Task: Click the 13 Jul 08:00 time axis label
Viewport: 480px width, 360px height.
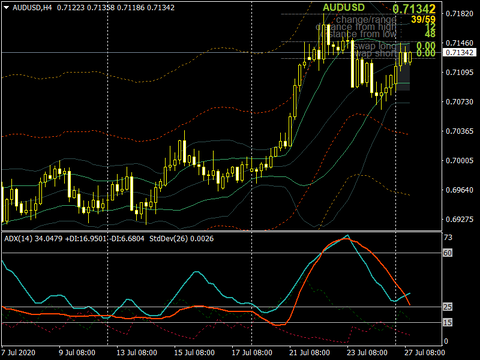Action: 137,353
